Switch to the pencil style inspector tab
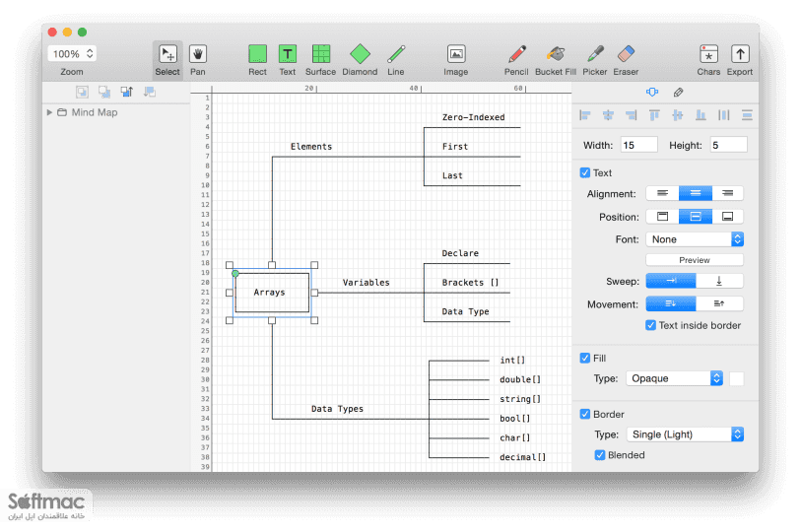The width and height of the screenshot is (801, 532). (678, 93)
